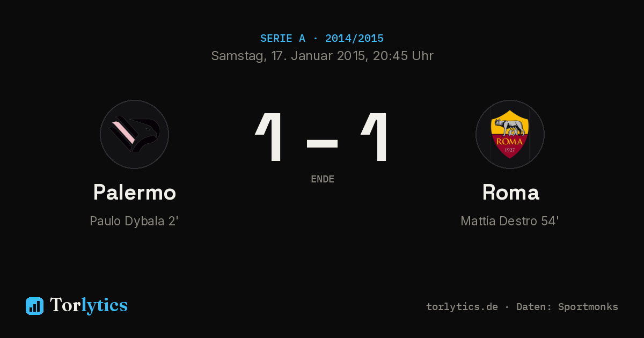Viewport: 644px width, 338px height.
Task: Click the ENDE match status label
Action: coord(323,179)
